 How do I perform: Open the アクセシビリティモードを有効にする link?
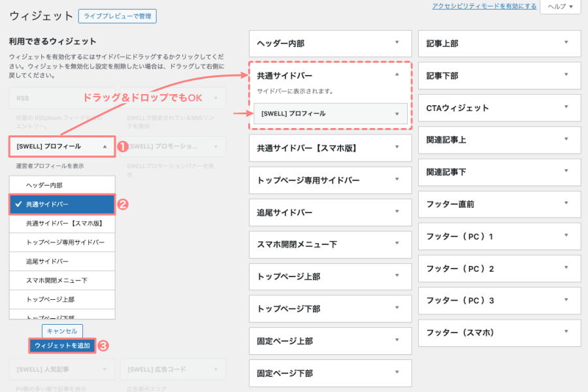click(484, 6)
